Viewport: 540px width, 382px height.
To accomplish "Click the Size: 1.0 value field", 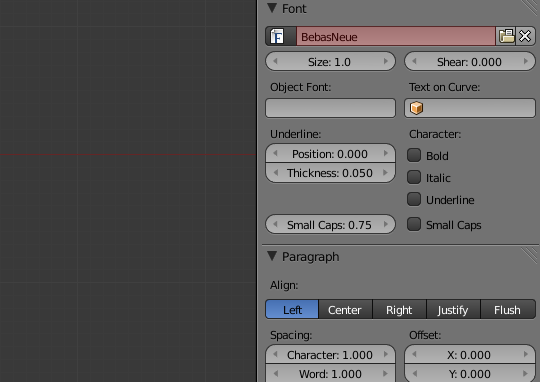I will [331, 61].
